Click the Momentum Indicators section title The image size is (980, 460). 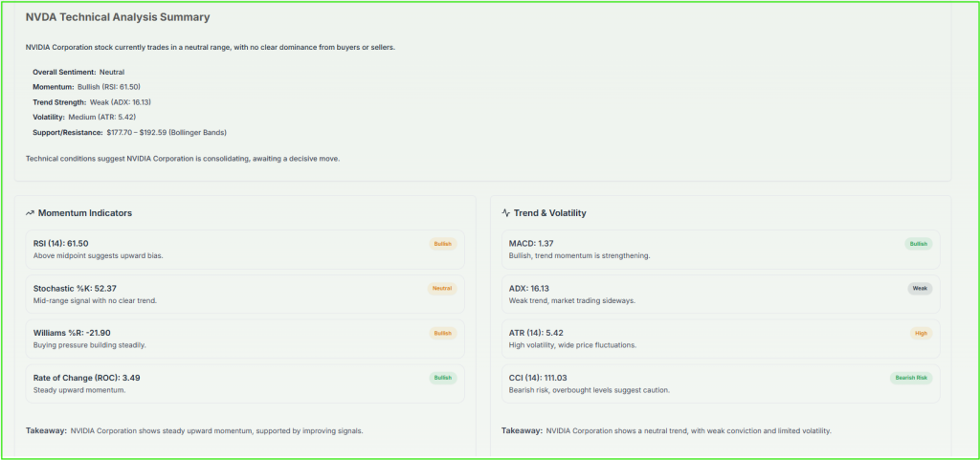85,213
